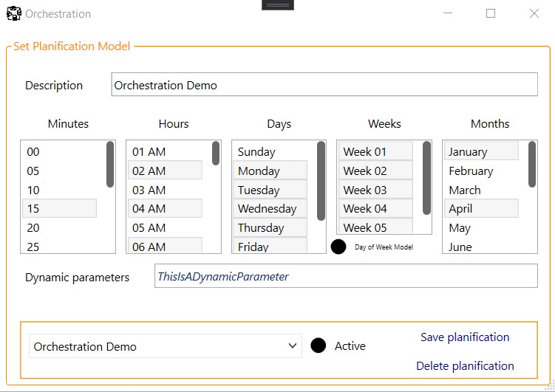Click Delete planification link
The height and width of the screenshot is (392, 555).
click(x=465, y=366)
